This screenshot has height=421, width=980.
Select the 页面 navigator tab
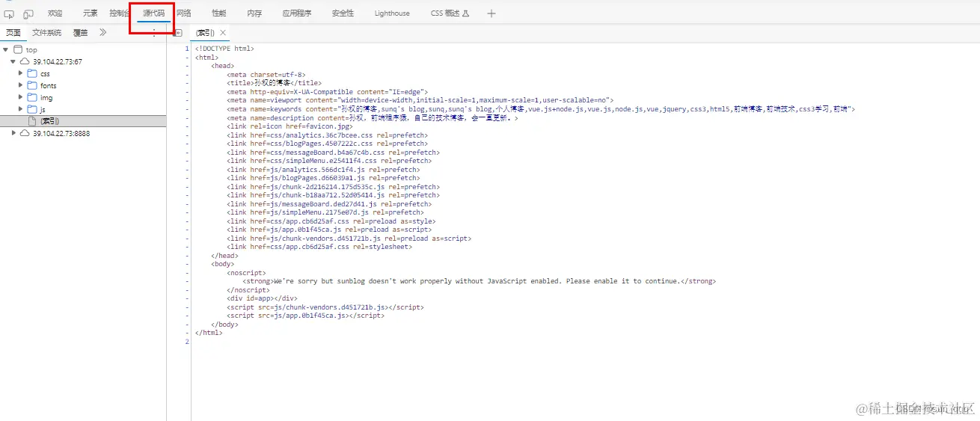click(13, 33)
